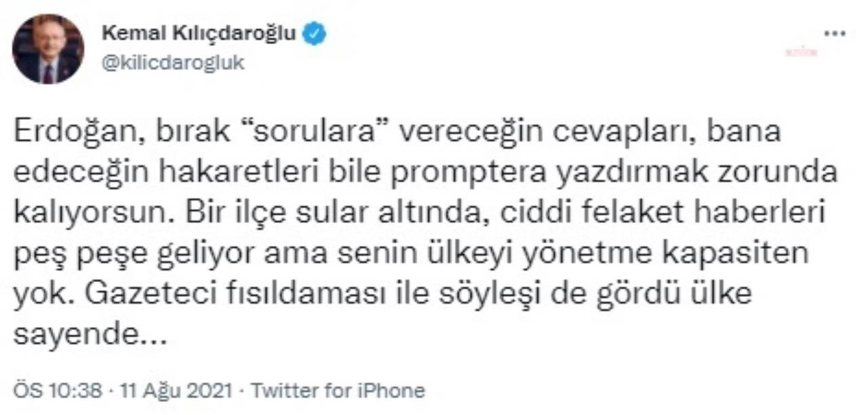The height and width of the screenshot is (415, 868).
Task: Open Kemal Kılıçdaroğlu's profile photo
Action: (47, 49)
